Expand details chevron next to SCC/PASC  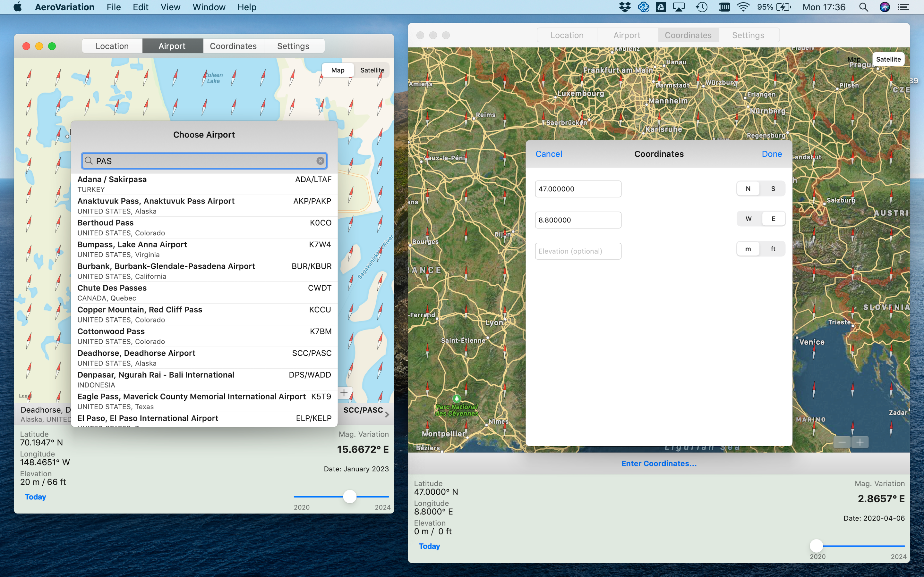click(x=387, y=414)
